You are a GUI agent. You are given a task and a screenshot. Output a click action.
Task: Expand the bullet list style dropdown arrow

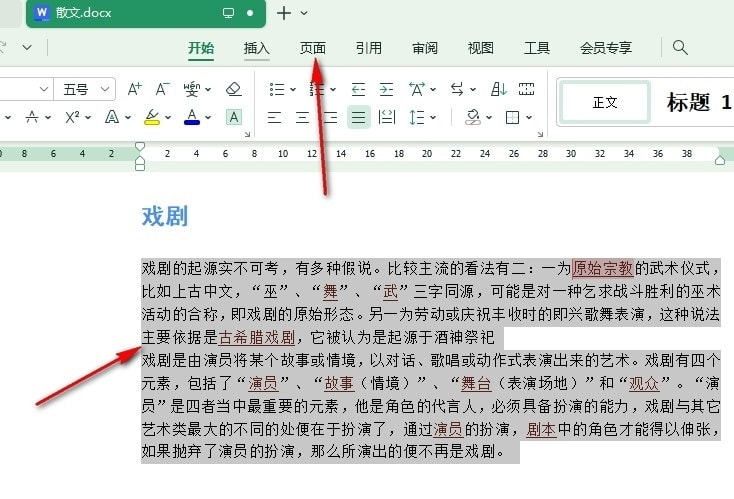(x=293, y=89)
